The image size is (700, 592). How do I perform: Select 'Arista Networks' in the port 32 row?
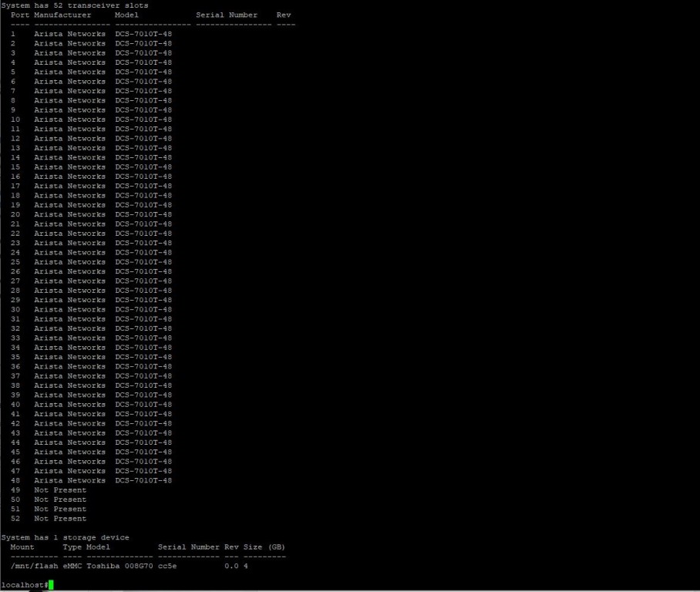(69, 328)
